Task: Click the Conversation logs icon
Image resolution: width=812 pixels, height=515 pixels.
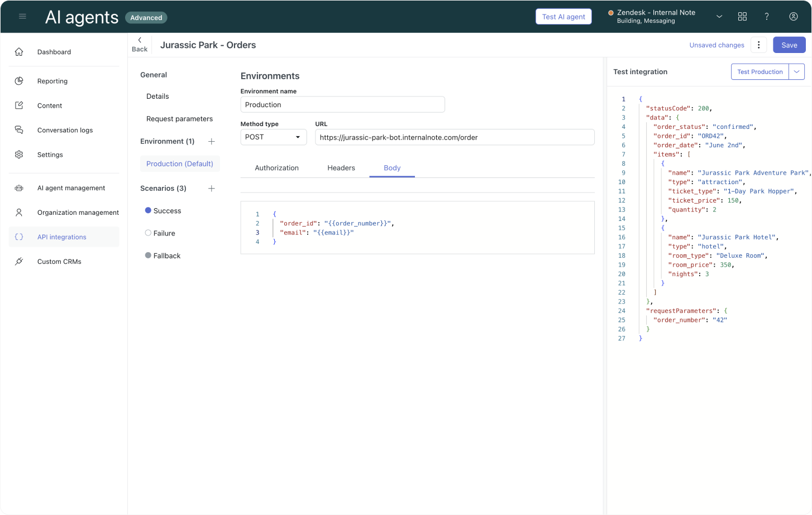Action: [19, 130]
